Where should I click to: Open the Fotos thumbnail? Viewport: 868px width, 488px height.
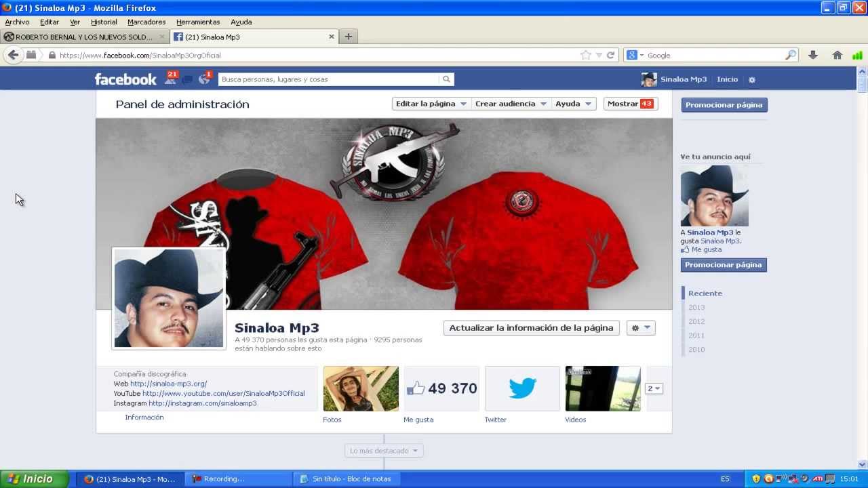pyautogui.click(x=361, y=388)
